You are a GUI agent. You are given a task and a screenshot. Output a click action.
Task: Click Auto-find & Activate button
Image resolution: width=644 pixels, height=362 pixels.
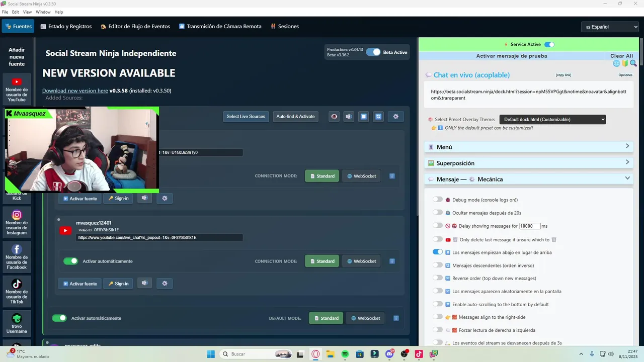(x=295, y=117)
